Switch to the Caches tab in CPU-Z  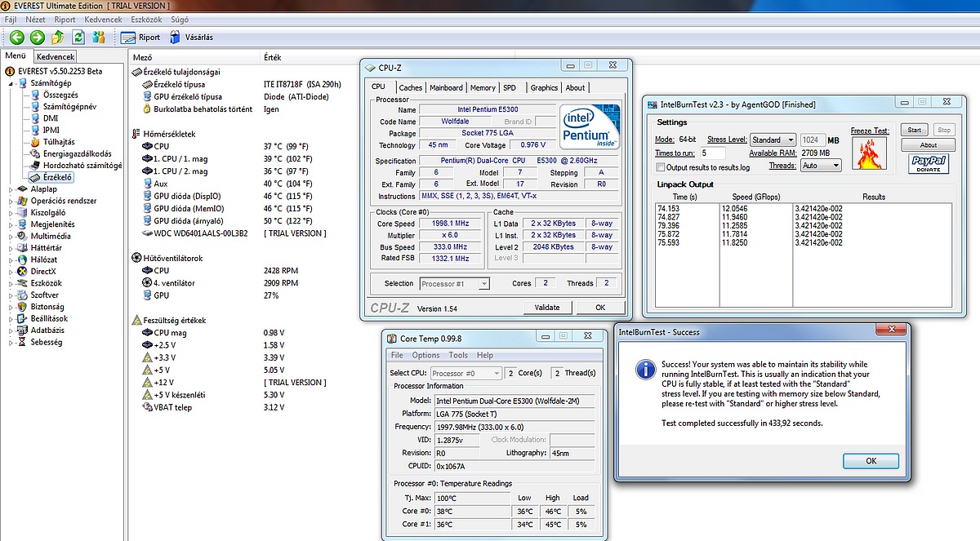pos(411,88)
